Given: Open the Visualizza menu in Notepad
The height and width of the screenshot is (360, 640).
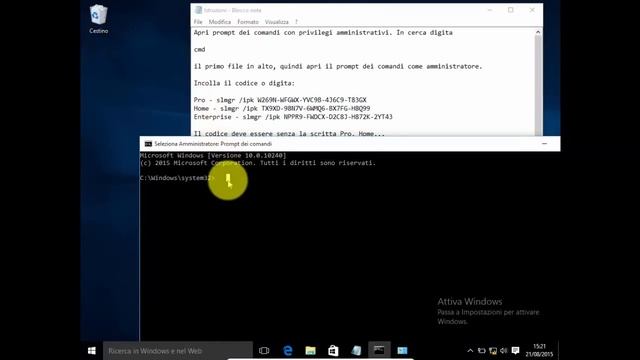Looking at the screenshot, I should (276, 22).
